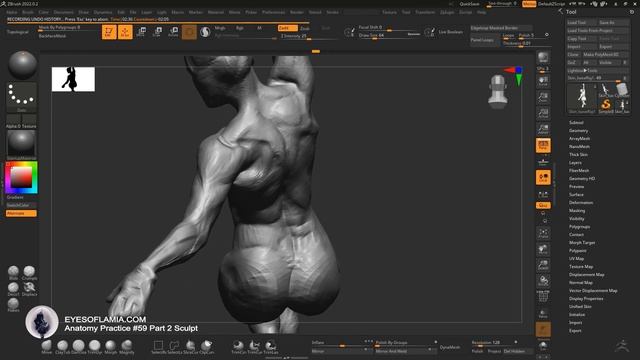640x360 pixels.
Task: Pick a color in the color picker square
Action: [21, 178]
